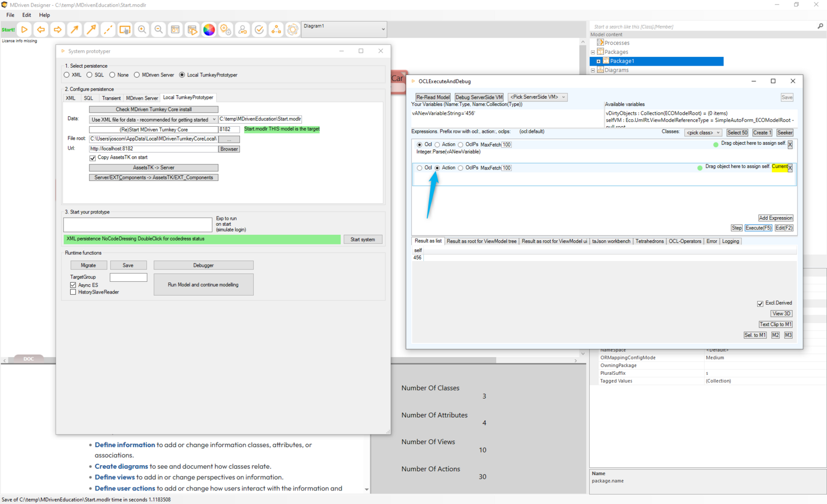Open the Use XML file for data dropdown
Screen dimensions: 827x504
pos(154,119)
